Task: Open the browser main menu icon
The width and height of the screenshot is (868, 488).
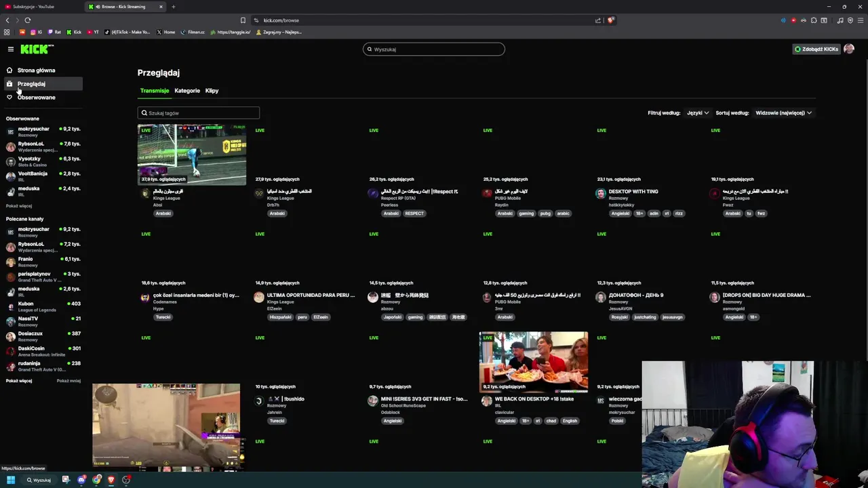Action: tap(861, 20)
